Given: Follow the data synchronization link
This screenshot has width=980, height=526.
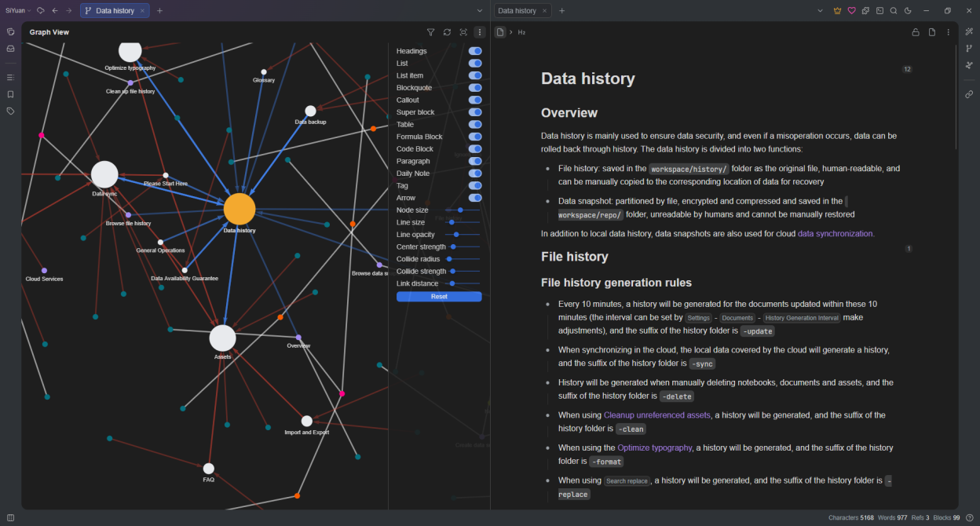Looking at the screenshot, I should [x=836, y=233].
